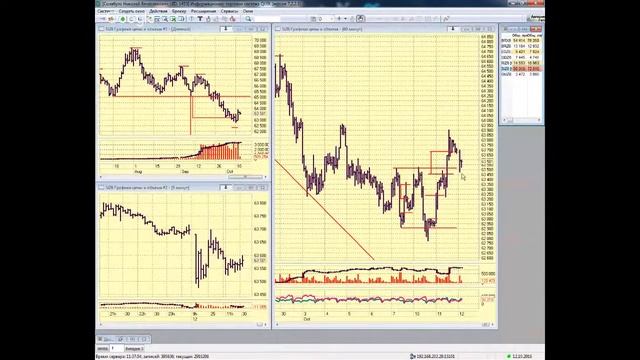Click the small plus icon in right toolbar

(x=339, y=19)
